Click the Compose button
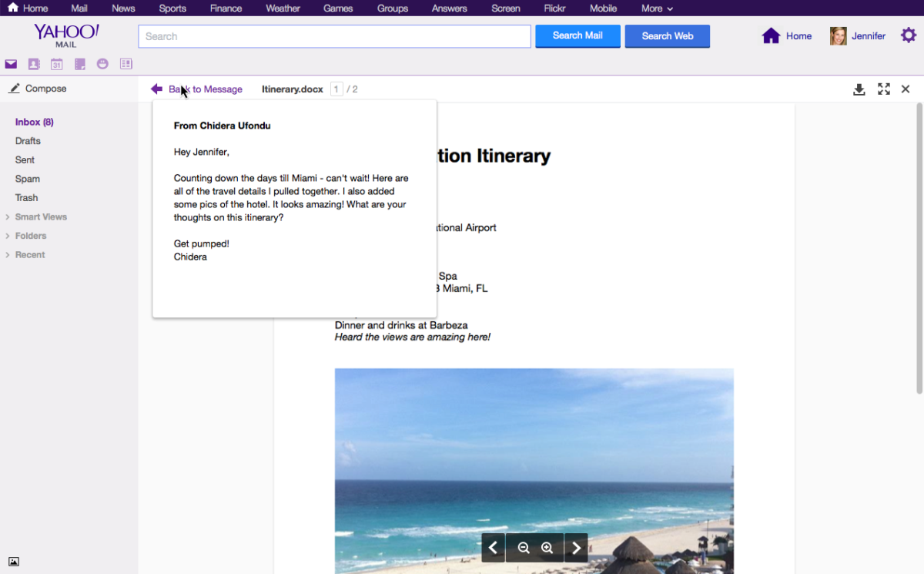This screenshot has width=924, height=574. point(37,89)
